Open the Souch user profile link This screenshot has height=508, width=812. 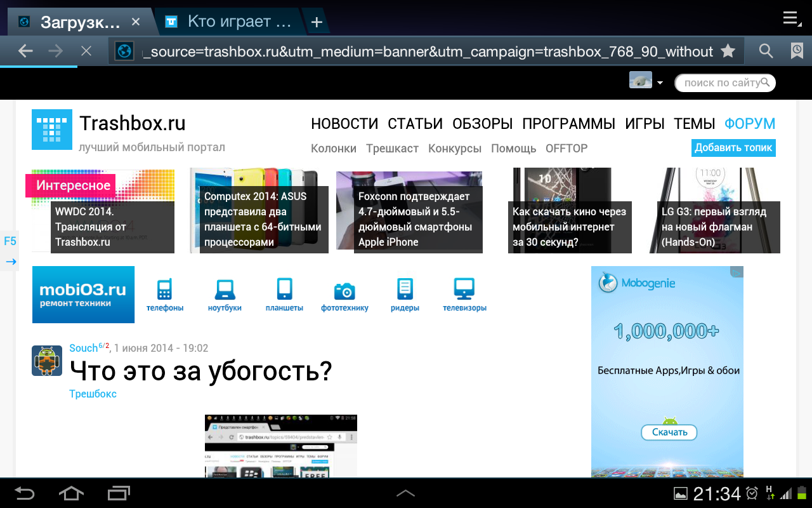(x=83, y=348)
